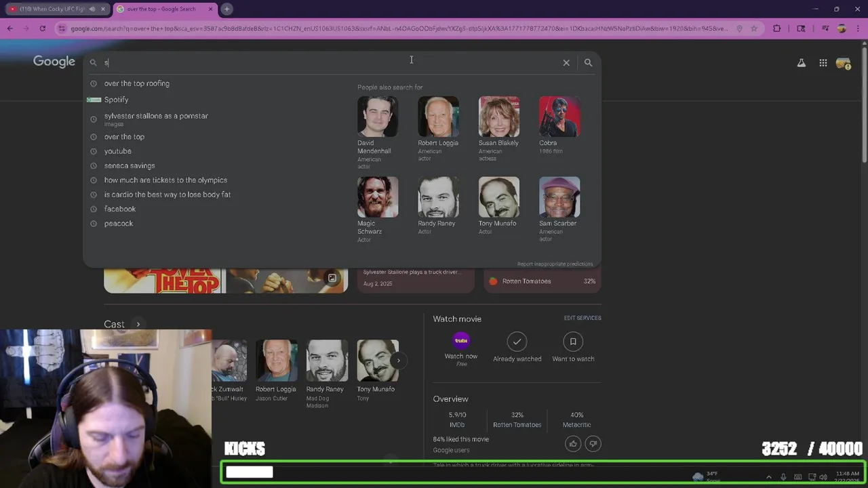868x488 pixels.
Task: Open the Metacritic 40% rating
Action: [x=576, y=420]
